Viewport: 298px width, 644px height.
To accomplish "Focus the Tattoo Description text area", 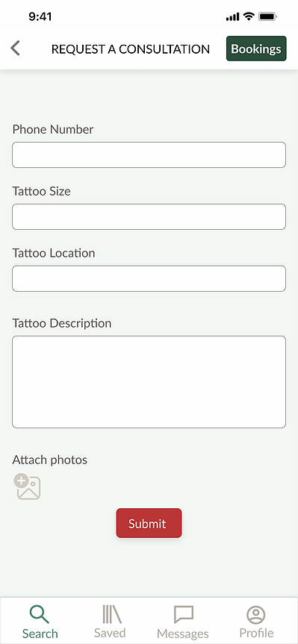I will tap(149, 382).
